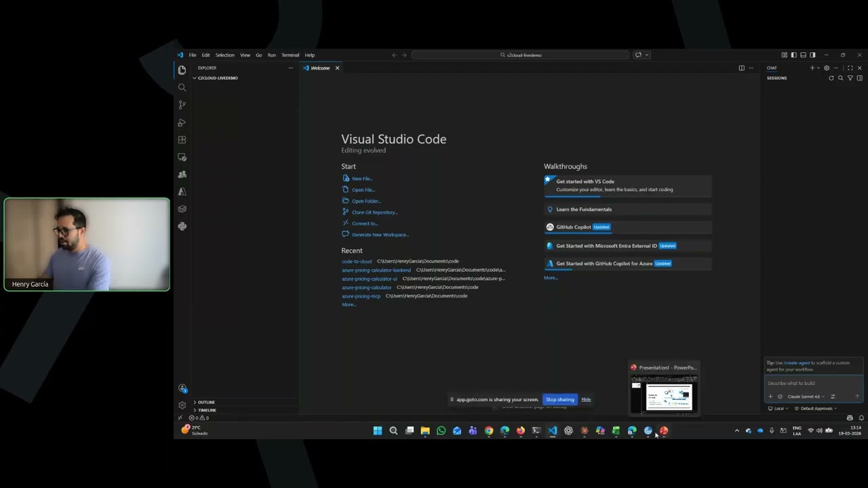Open the Search view in activity bar
The height and width of the screenshot is (488, 868).
click(x=182, y=87)
